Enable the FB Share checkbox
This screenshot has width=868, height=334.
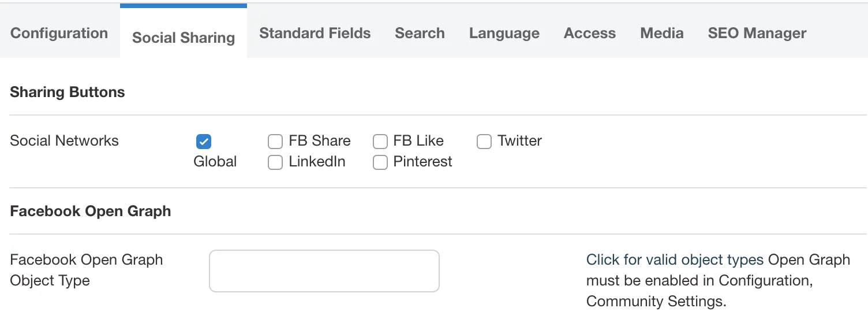point(275,142)
